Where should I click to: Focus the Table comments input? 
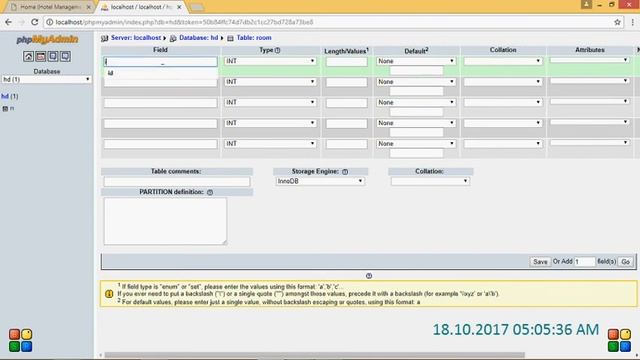click(177, 182)
